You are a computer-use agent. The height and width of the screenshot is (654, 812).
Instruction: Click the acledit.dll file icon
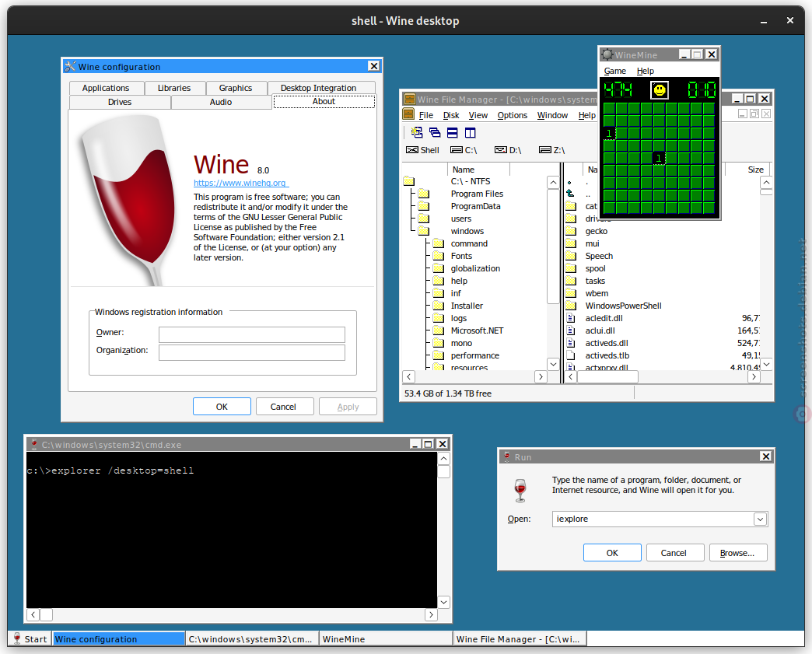click(571, 318)
